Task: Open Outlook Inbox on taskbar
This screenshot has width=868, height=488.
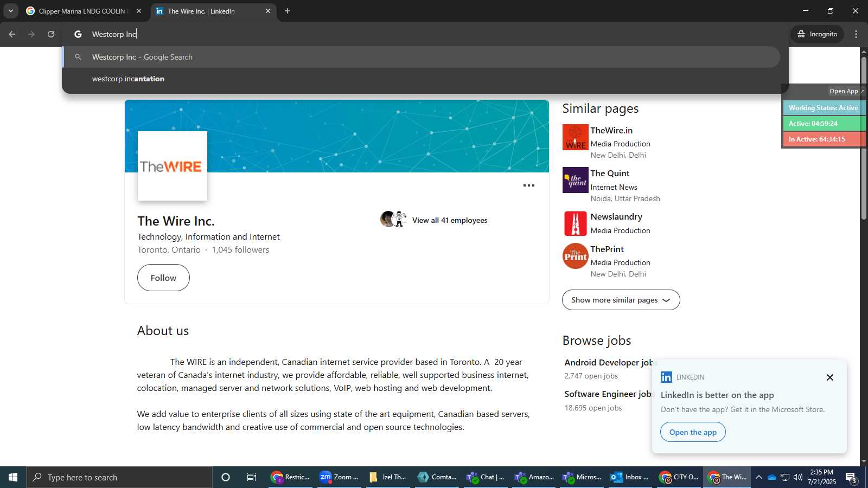Action: pyautogui.click(x=630, y=477)
